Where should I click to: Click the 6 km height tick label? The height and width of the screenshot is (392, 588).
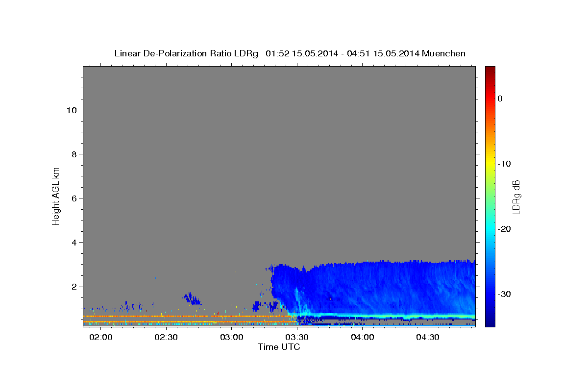point(73,198)
